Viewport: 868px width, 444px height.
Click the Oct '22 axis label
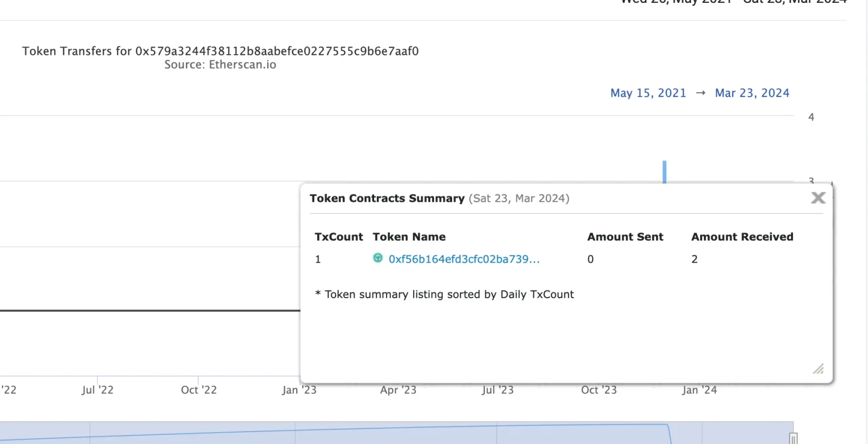point(199,390)
